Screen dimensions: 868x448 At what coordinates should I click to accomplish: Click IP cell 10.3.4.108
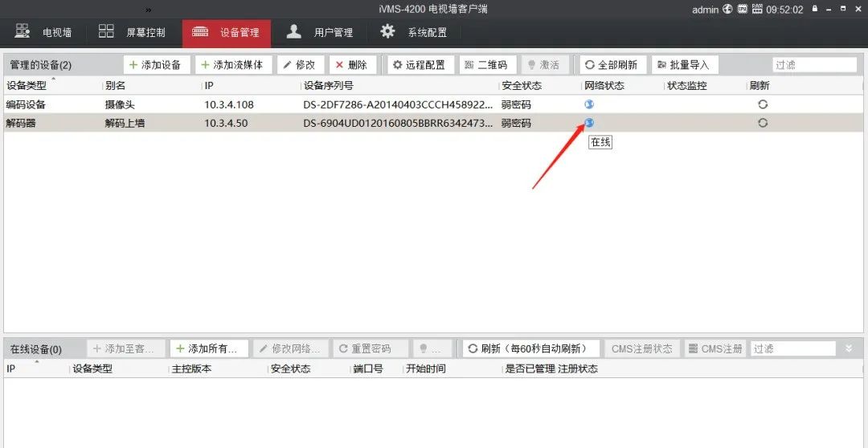click(x=229, y=104)
